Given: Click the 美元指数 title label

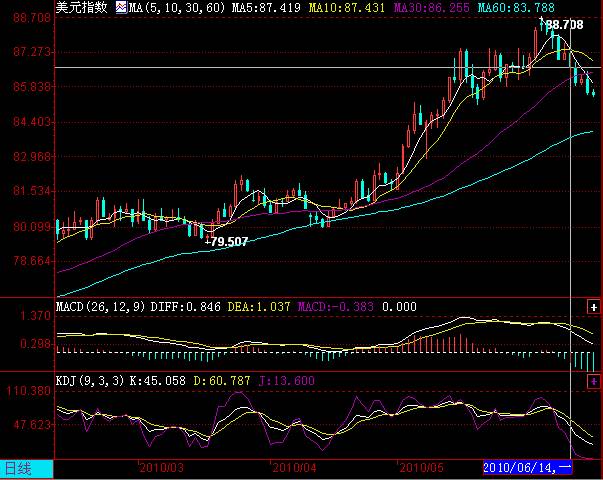Looking at the screenshot, I should [x=82, y=7].
